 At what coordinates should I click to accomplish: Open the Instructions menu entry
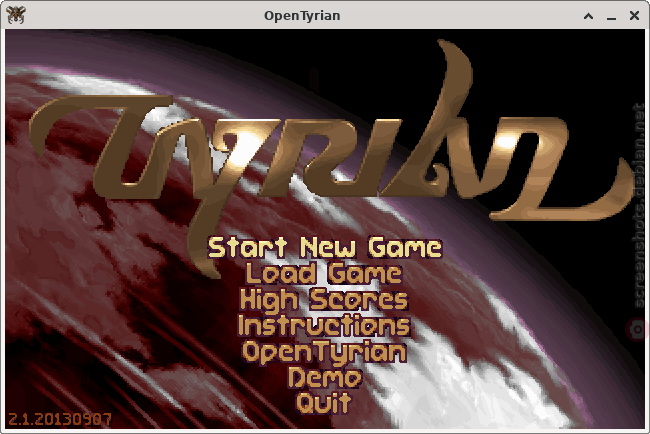pos(324,325)
